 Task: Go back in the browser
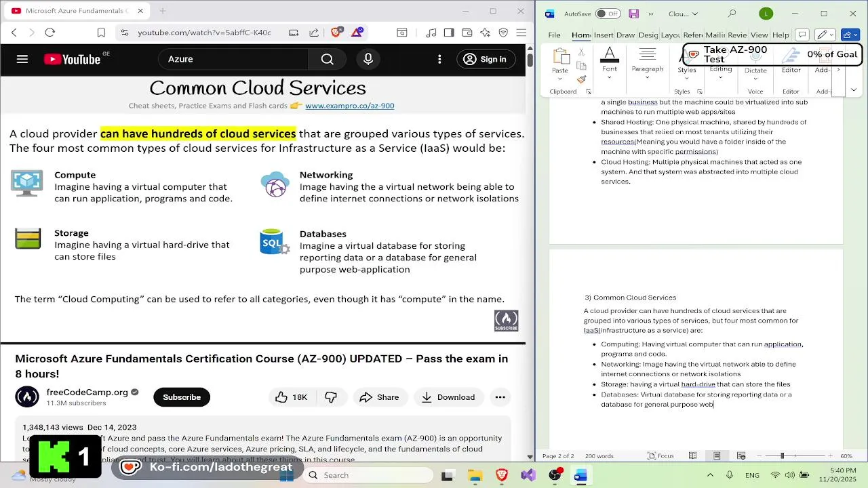14,32
